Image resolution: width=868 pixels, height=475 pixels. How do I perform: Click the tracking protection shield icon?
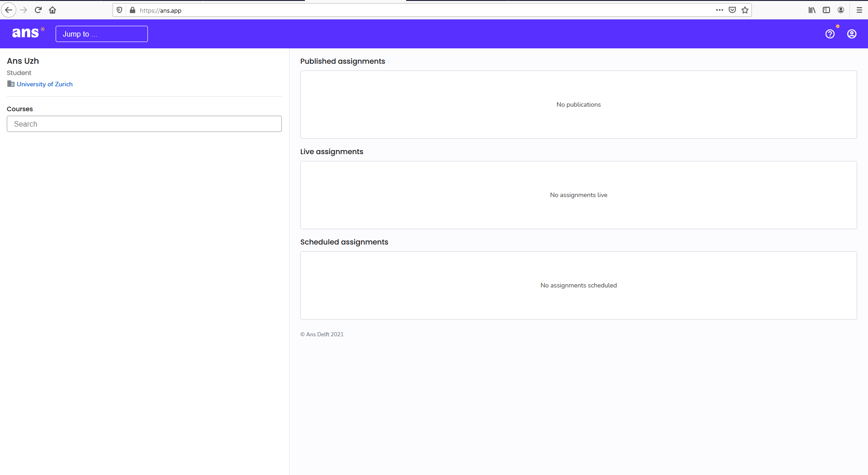(x=119, y=10)
